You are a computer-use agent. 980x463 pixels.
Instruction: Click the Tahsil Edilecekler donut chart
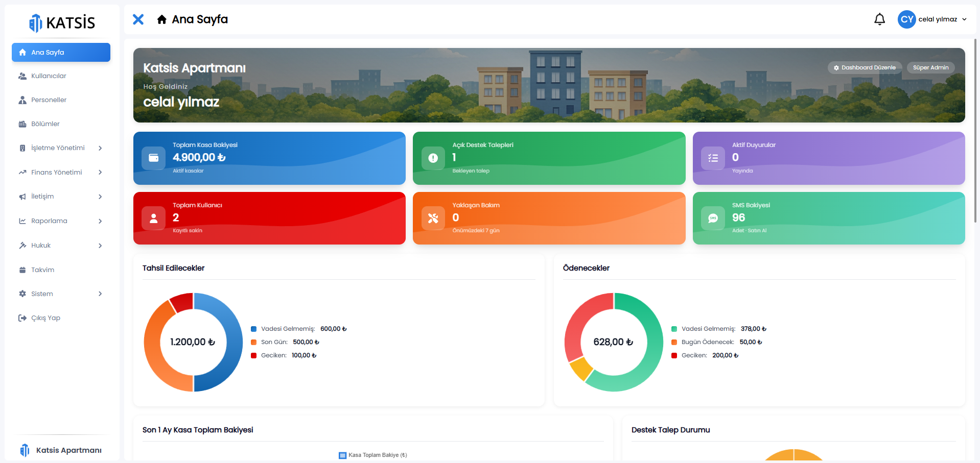(x=193, y=342)
